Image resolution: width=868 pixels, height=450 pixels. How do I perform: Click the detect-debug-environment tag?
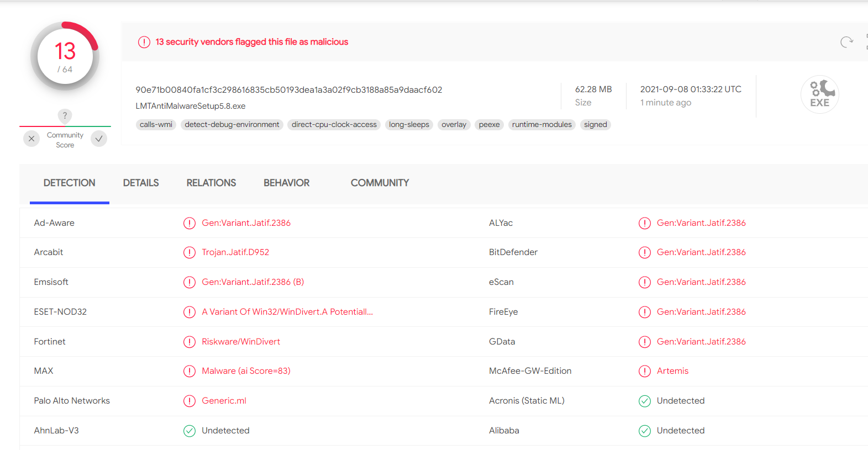(232, 125)
